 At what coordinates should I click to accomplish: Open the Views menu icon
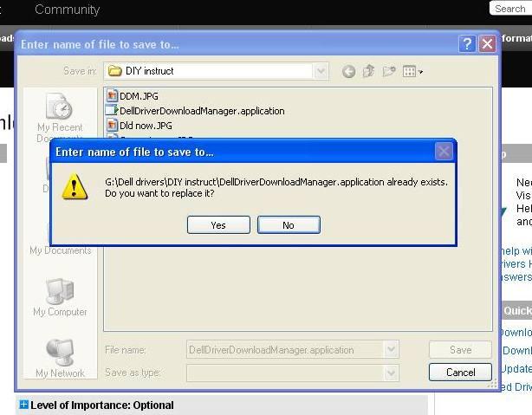(x=412, y=72)
